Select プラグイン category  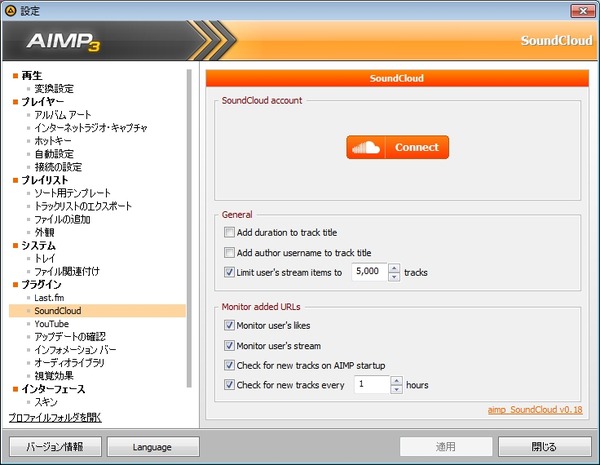pyautogui.click(x=41, y=284)
